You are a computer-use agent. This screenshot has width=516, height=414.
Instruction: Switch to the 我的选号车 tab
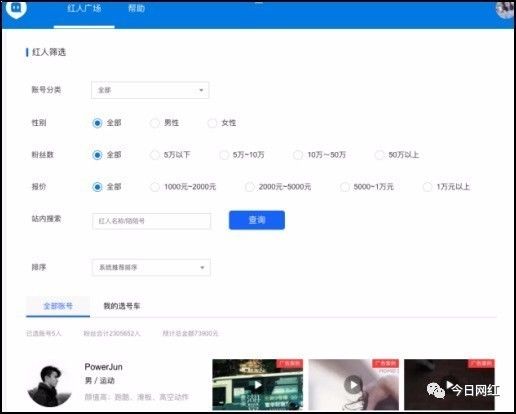pos(122,306)
